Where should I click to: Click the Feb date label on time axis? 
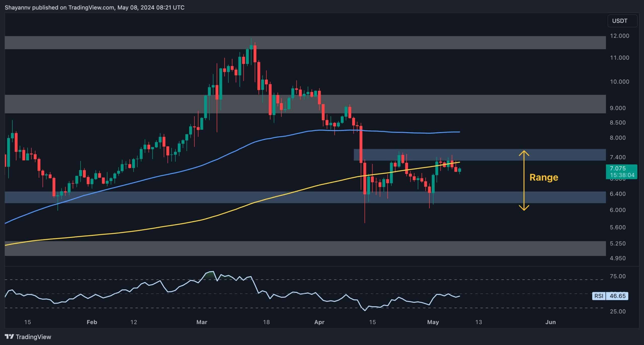[x=92, y=322]
